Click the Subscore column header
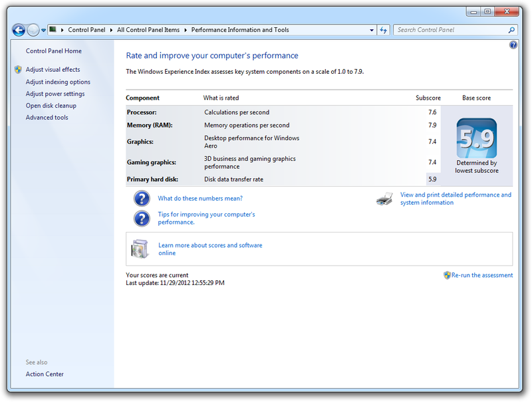This screenshot has height=402, width=532. [428, 98]
